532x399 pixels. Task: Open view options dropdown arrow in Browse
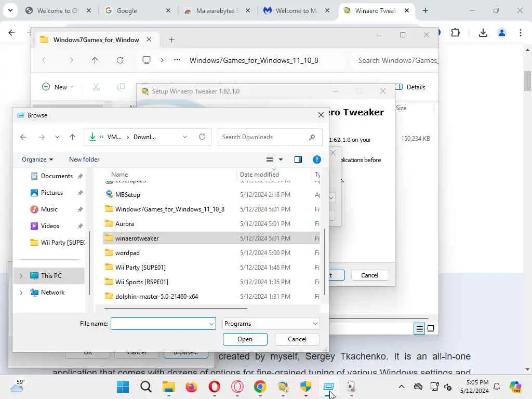pos(281,159)
